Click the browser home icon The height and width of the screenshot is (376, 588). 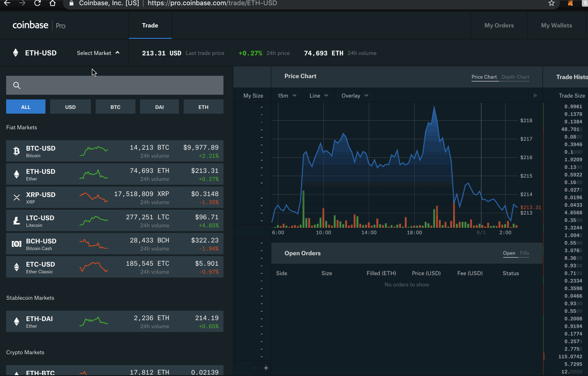pyautogui.click(x=52, y=3)
